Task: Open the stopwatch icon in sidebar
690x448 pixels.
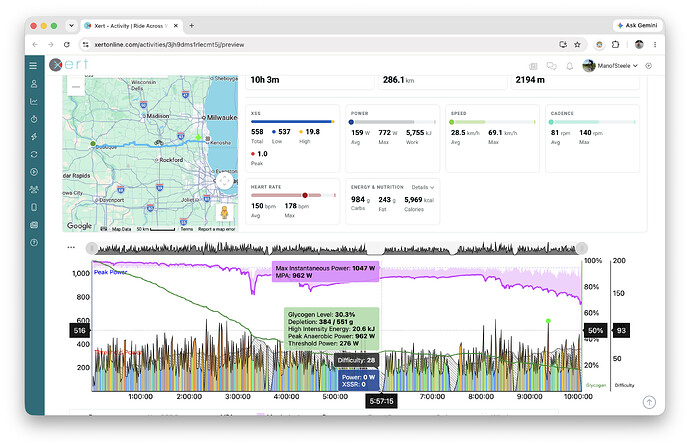Action: point(34,119)
